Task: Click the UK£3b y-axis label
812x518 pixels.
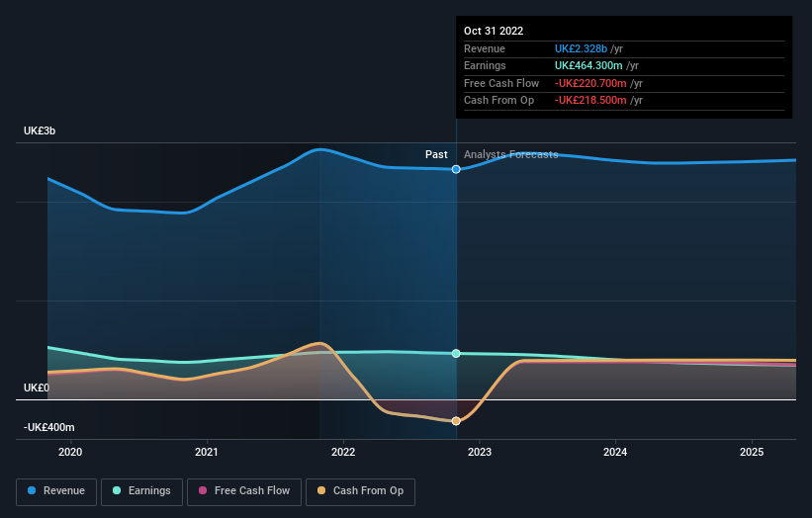Action: pyautogui.click(x=40, y=130)
